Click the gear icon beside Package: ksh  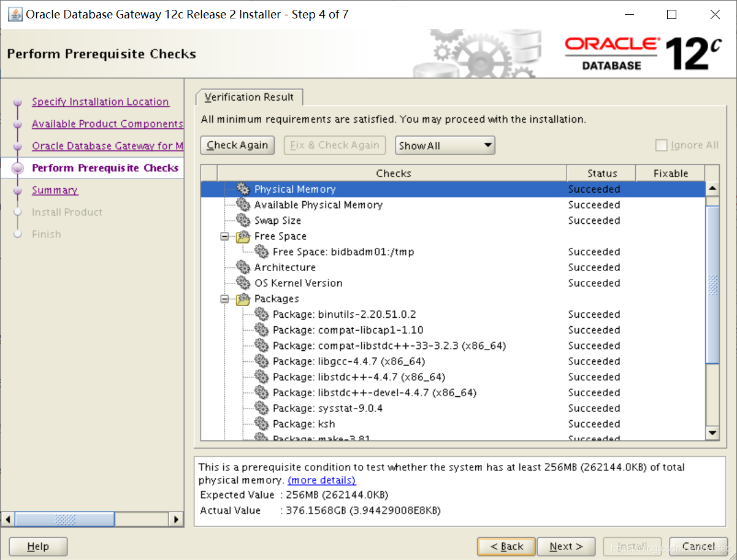(x=262, y=424)
